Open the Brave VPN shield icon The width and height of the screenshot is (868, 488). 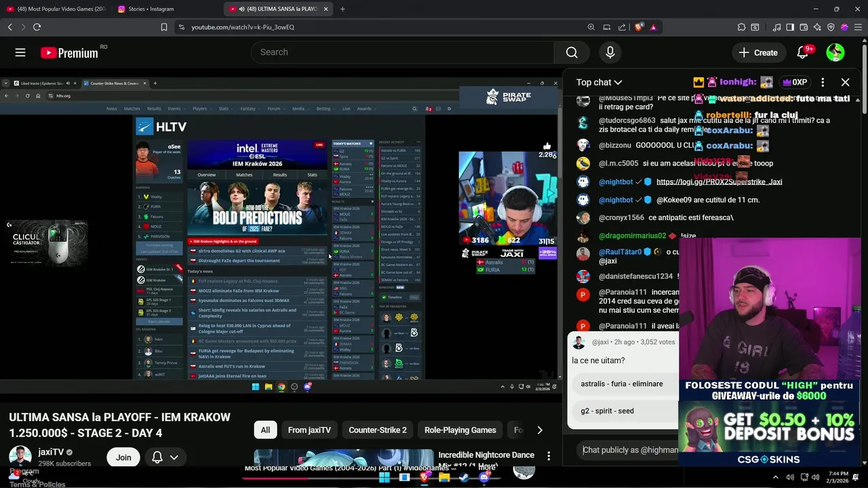click(831, 27)
